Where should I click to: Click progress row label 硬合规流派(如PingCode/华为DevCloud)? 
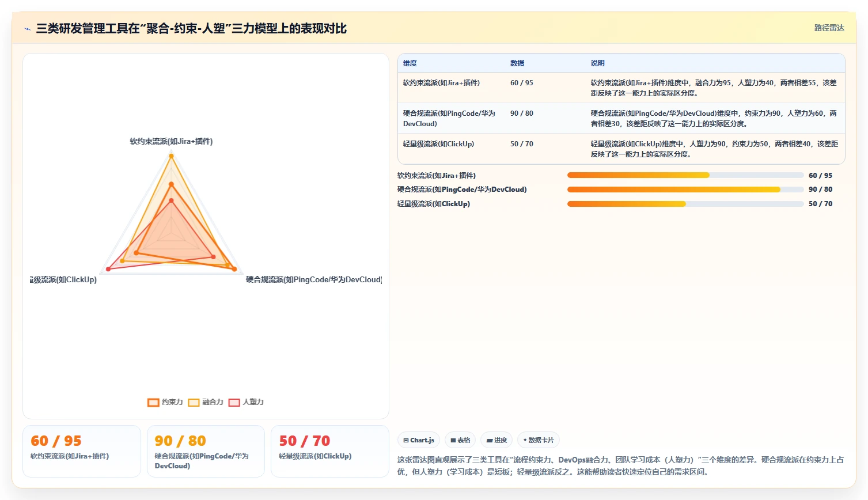pyautogui.click(x=462, y=190)
